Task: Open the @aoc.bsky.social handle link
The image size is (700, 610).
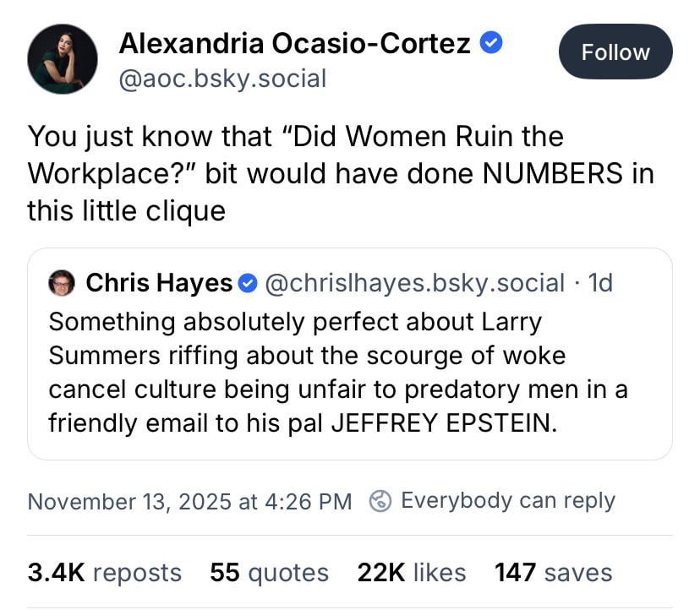Action: (x=222, y=79)
